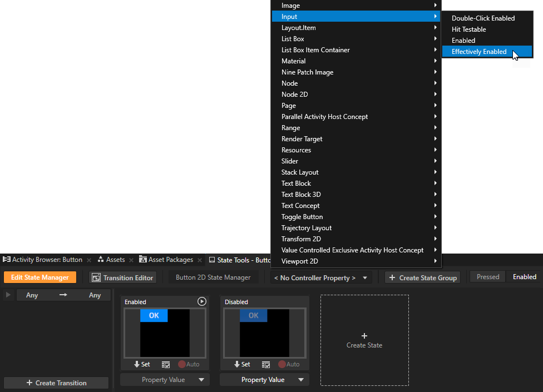
Task: Open the Property Value dropdown under Disabled
Action: (264, 379)
